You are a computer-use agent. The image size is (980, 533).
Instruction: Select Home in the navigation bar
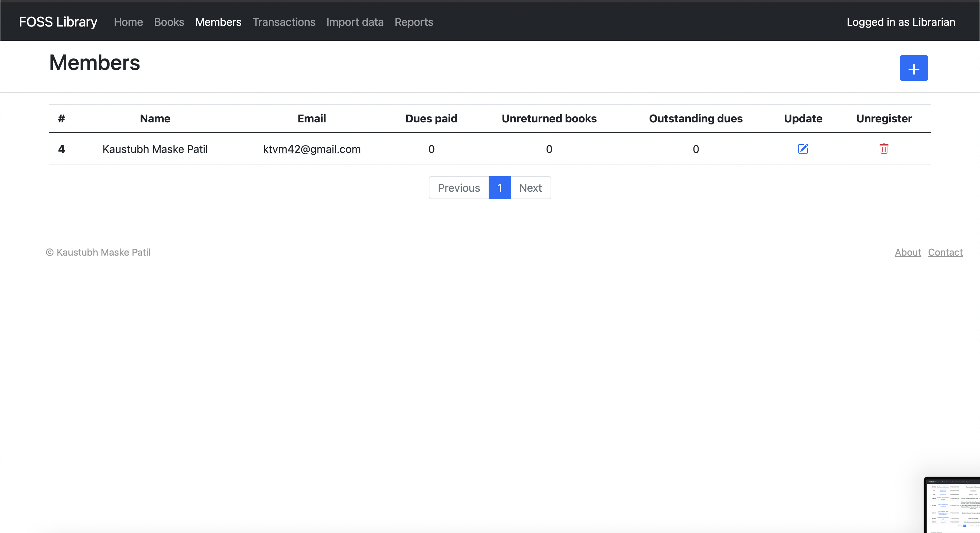(128, 22)
